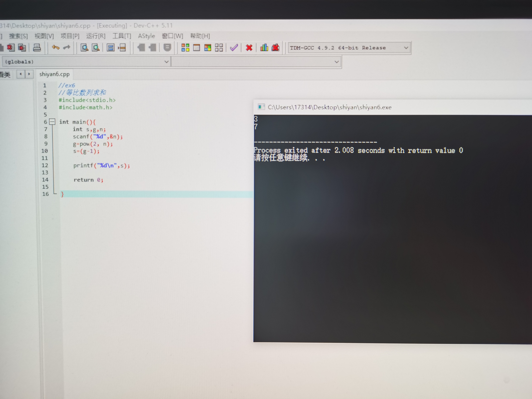532x399 pixels.
Task: Open the 运行[R] menu
Action: pyautogui.click(x=96, y=36)
